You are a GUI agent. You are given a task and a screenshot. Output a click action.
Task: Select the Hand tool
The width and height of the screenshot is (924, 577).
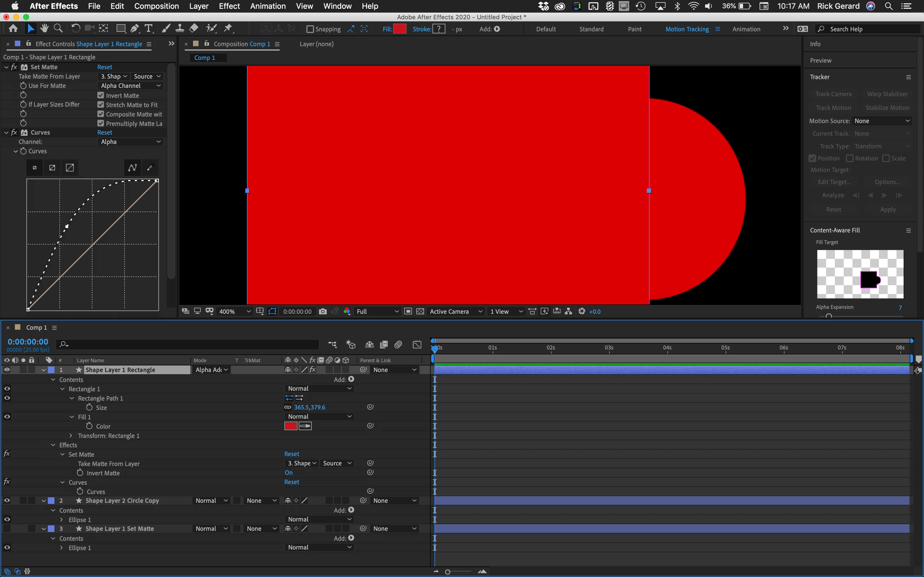click(x=44, y=29)
